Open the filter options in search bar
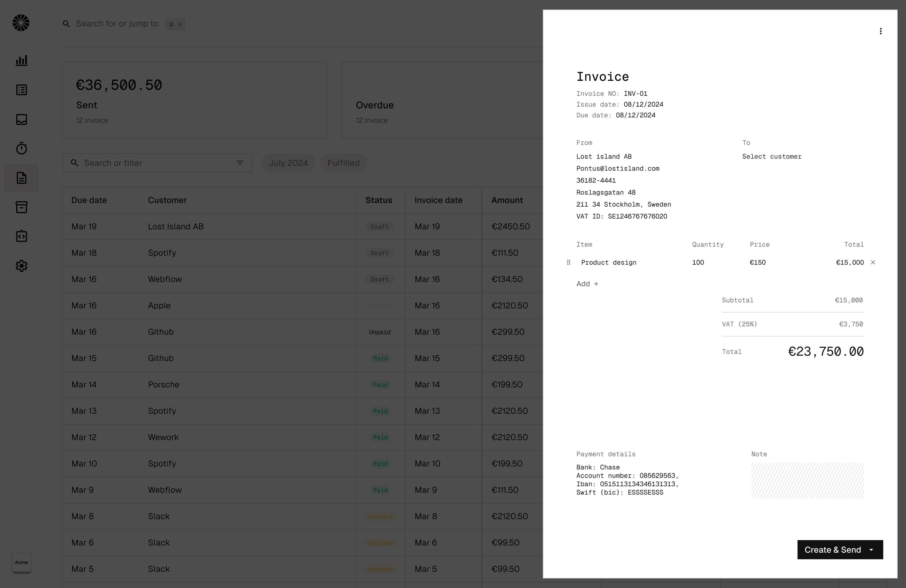This screenshot has width=906, height=588. click(x=240, y=163)
